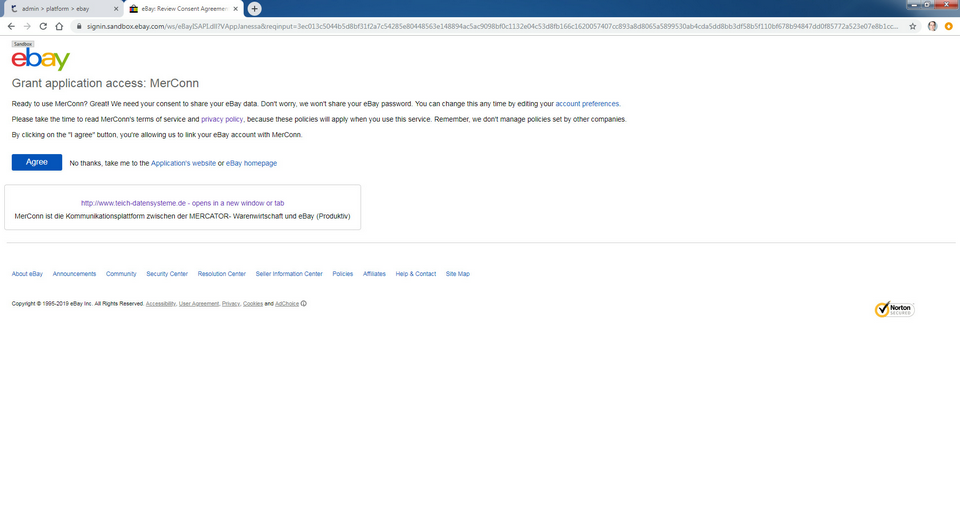
Task: Open About eBay footer link
Action: (x=27, y=274)
